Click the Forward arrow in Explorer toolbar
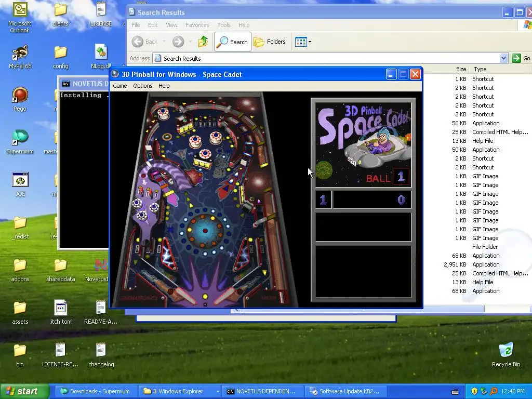 [x=178, y=42]
